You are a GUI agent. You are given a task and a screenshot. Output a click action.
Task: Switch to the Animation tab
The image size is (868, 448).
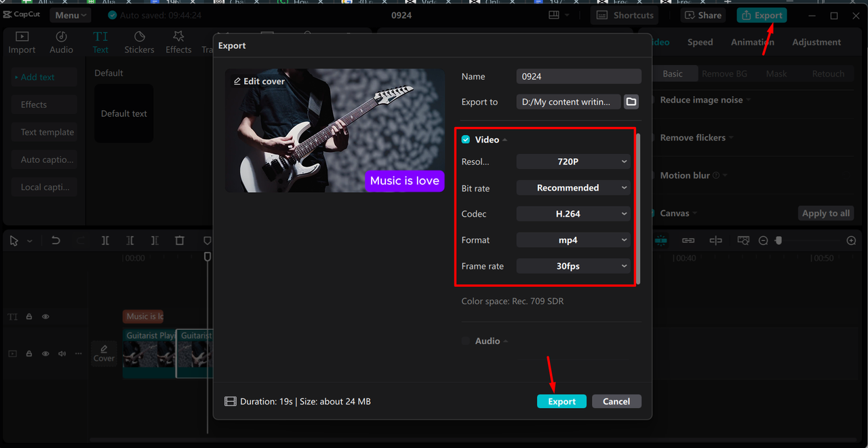[752, 42]
